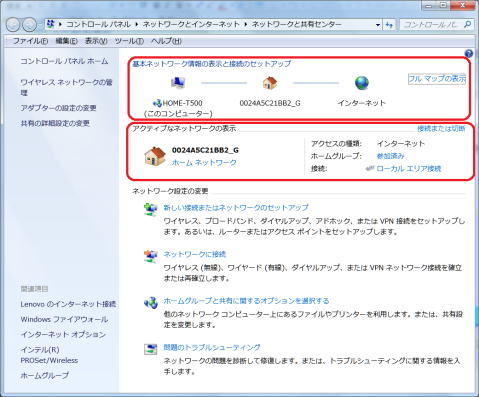The height and width of the screenshot is (397, 479).
Task: Click the troubleshooting icon
Action: 150,349
